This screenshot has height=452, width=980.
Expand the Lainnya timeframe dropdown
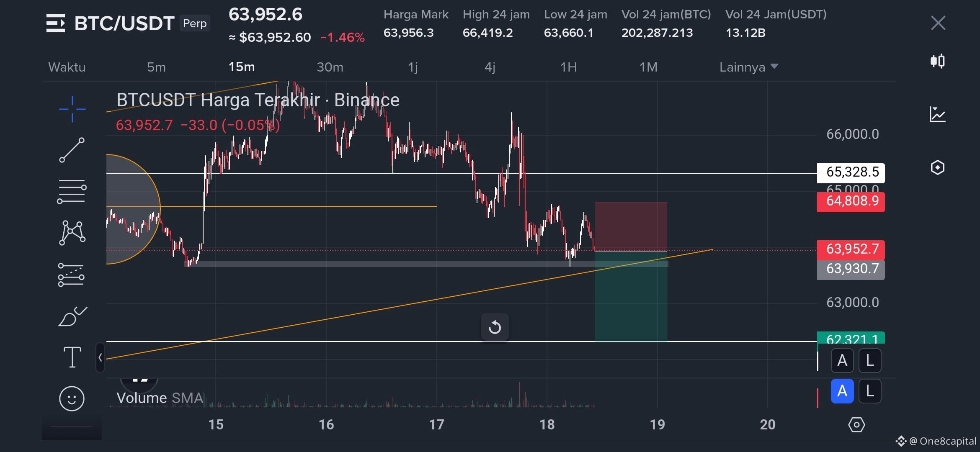coord(748,67)
